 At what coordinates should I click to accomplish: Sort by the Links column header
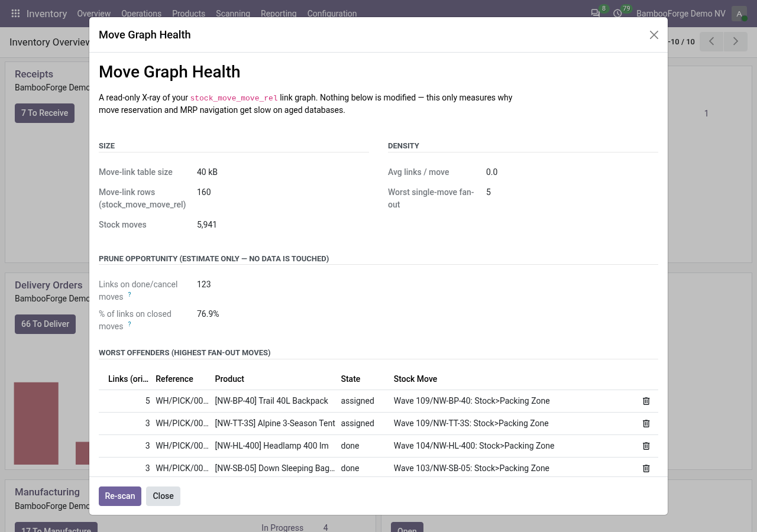[x=127, y=379]
